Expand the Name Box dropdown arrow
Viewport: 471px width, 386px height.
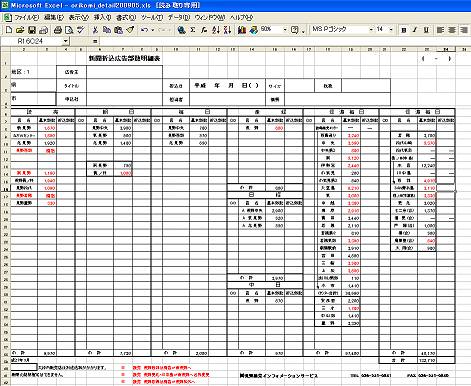66,41
